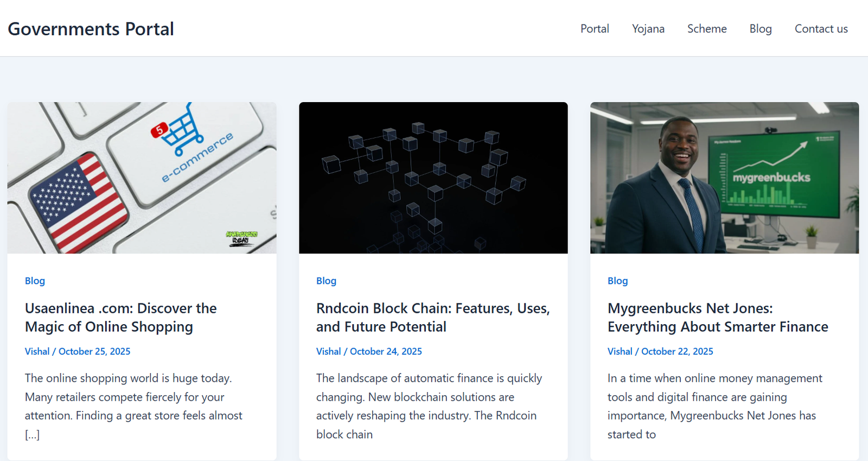Viewport: 868px width, 461px height.
Task: Click Blog category tag above Mygreenbucks post
Action: (x=617, y=281)
